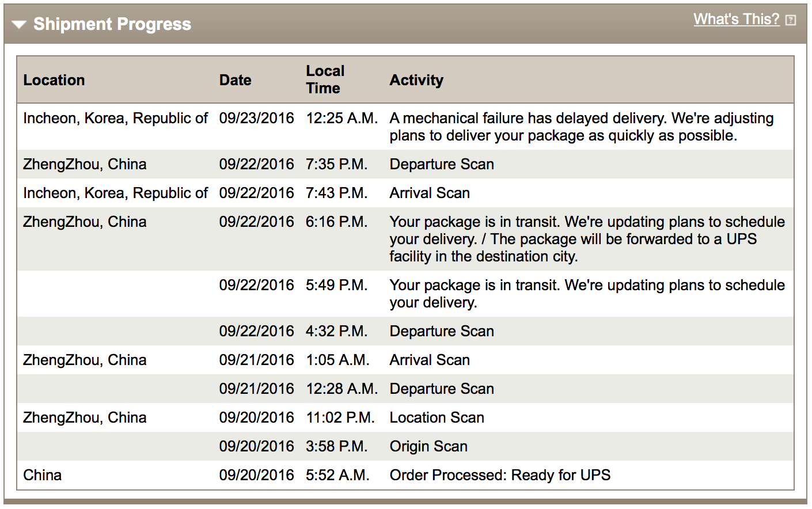The image size is (812, 509).
Task: Click the UPS facility forwarding message
Action: [x=587, y=239]
